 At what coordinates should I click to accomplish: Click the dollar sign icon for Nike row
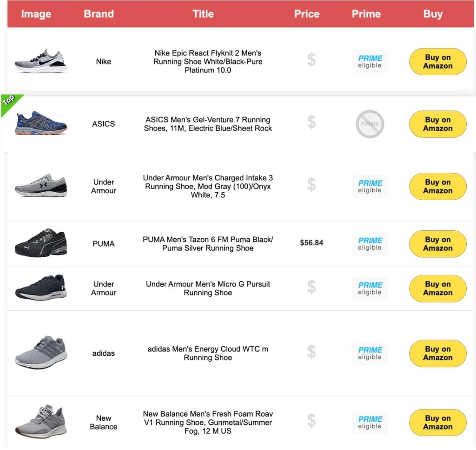tap(311, 60)
